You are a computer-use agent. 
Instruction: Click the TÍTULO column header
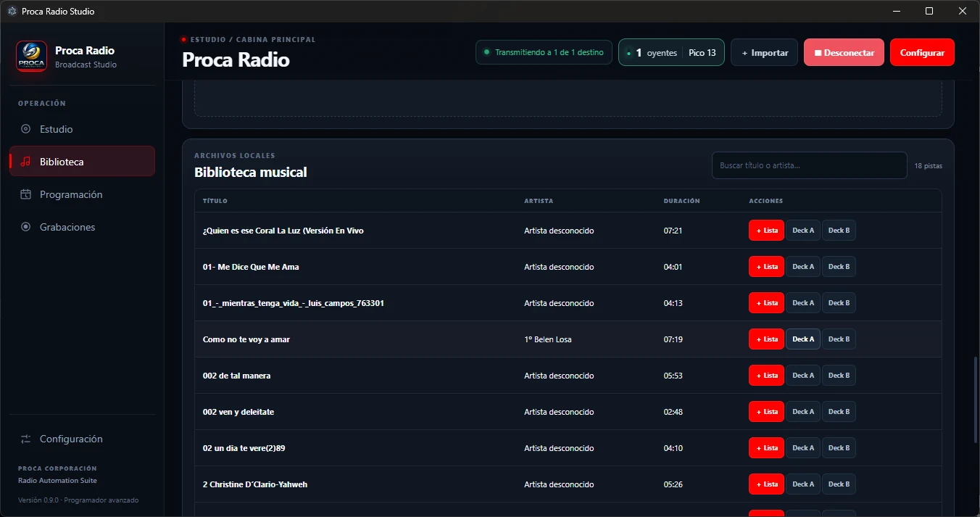click(215, 201)
